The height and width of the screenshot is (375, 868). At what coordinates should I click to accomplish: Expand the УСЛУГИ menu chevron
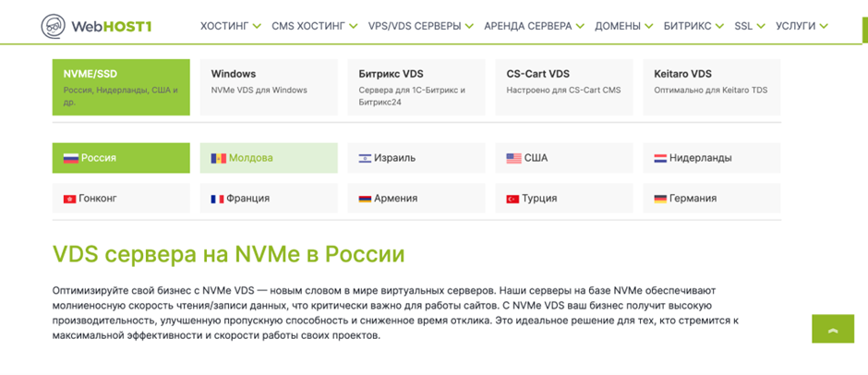coord(824,26)
